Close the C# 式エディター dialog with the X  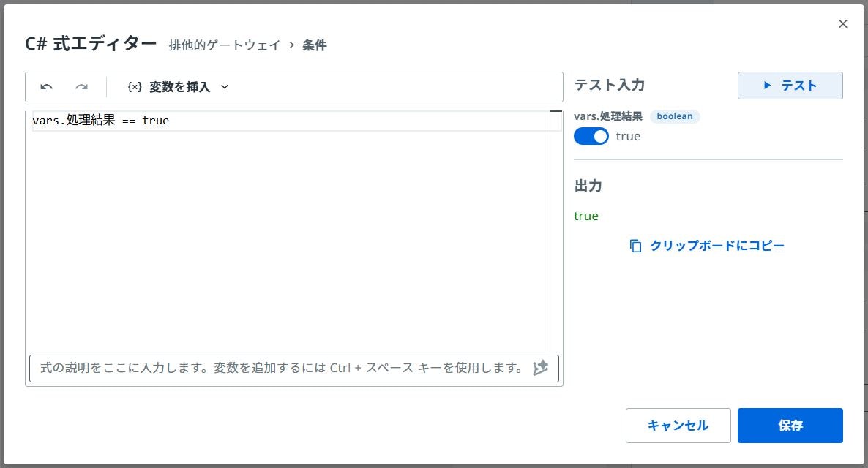click(842, 24)
